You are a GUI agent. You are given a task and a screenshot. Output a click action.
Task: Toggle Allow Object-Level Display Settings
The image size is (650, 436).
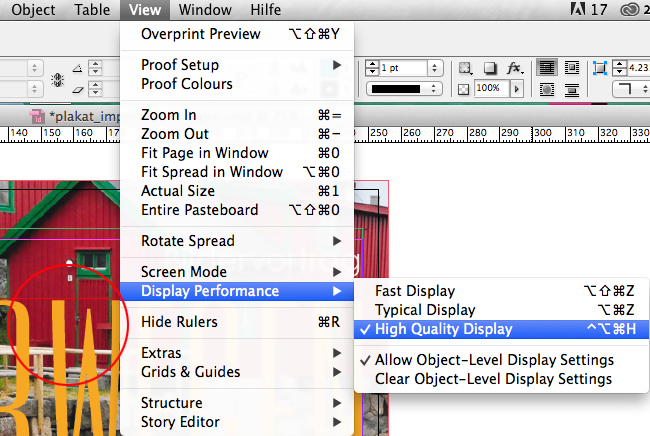[494, 360]
